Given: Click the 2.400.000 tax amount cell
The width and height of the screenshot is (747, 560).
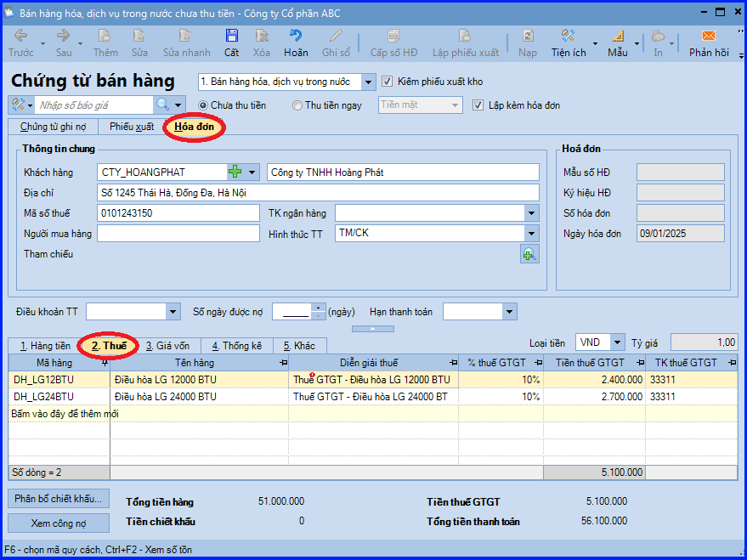Looking at the screenshot, I should pyautogui.click(x=594, y=380).
